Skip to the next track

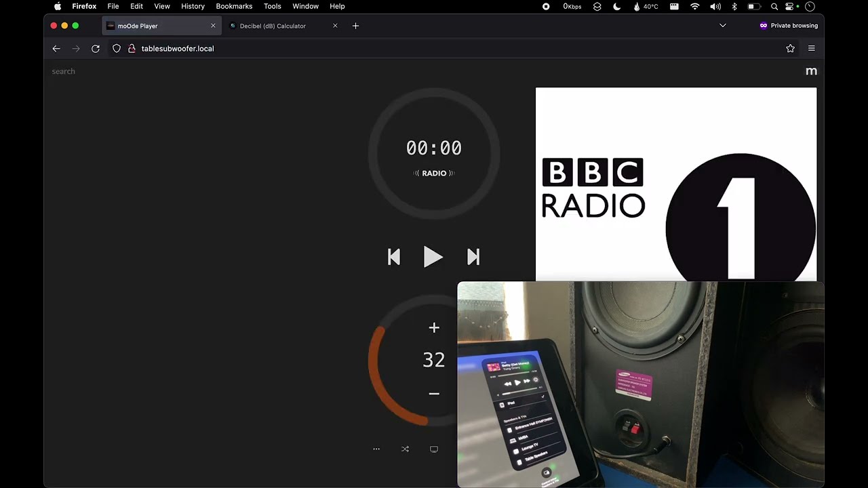coord(473,257)
